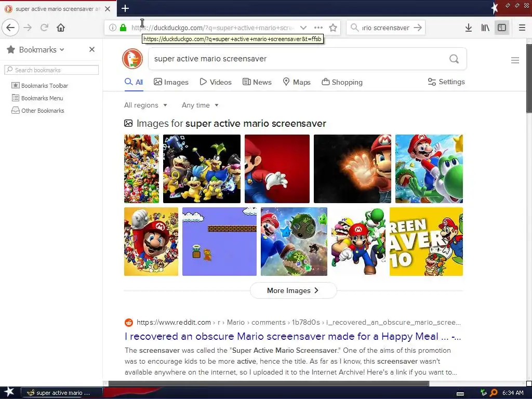This screenshot has height=399, width=532.
Task: Open a new browser tab
Action: pos(125,8)
